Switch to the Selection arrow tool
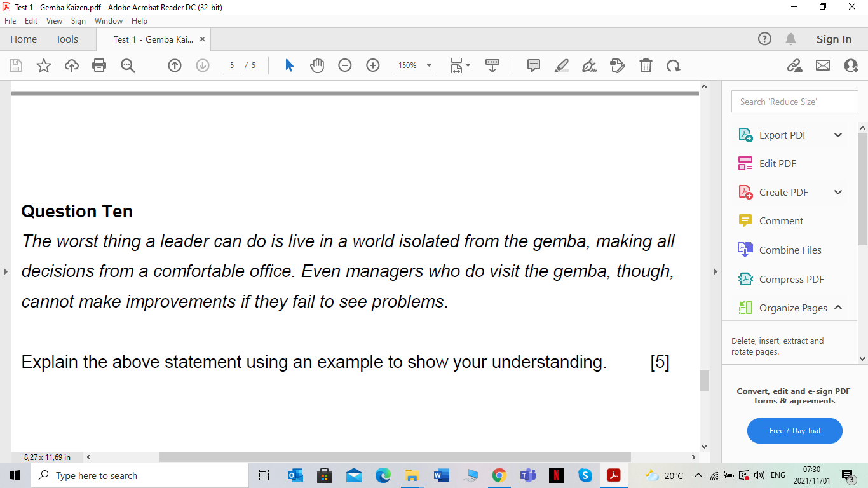 point(288,65)
